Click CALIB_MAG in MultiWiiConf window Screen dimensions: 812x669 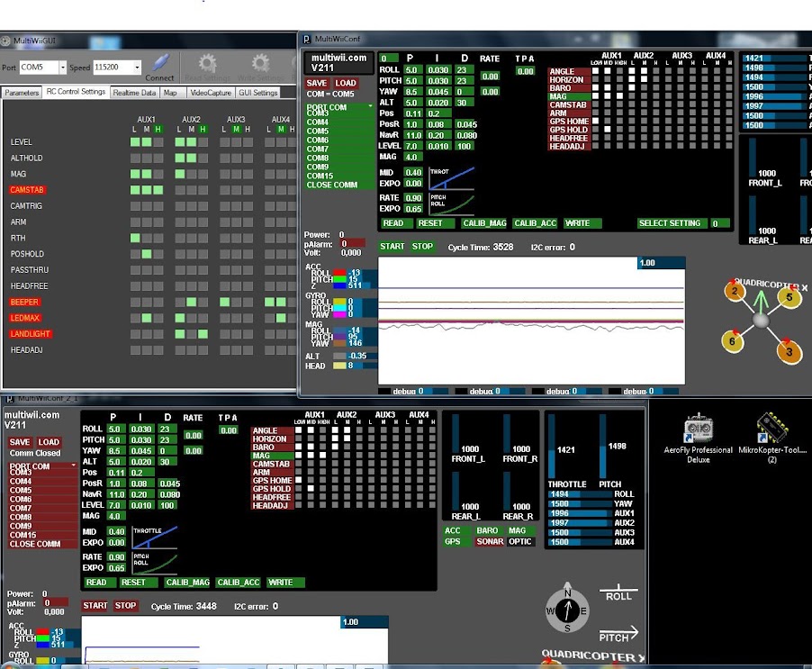(484, 223)
